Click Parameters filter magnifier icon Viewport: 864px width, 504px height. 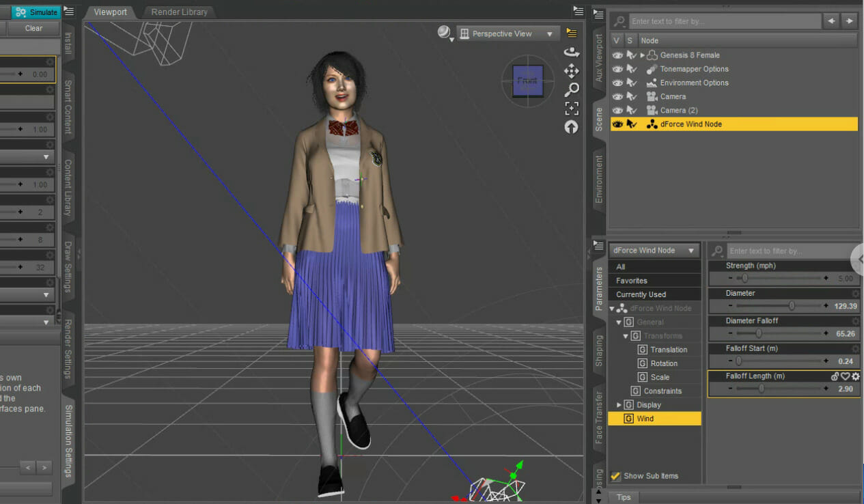click(x=718, y=251)
